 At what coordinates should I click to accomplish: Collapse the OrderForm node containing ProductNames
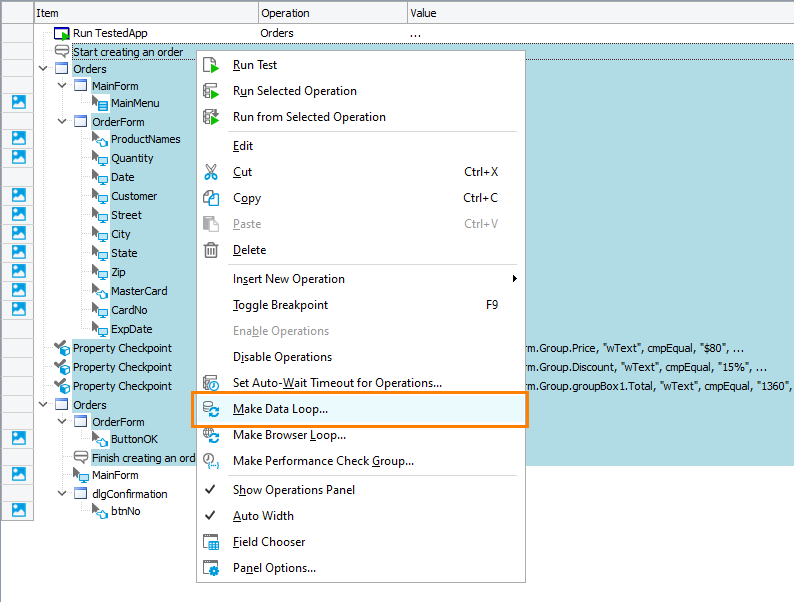click(61, 122)
